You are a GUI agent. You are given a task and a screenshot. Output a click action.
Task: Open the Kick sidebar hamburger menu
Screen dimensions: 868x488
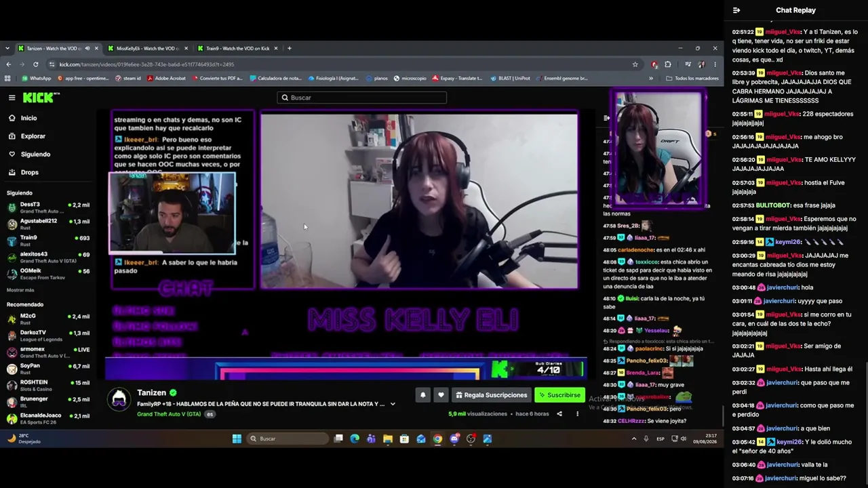(12, 98)
